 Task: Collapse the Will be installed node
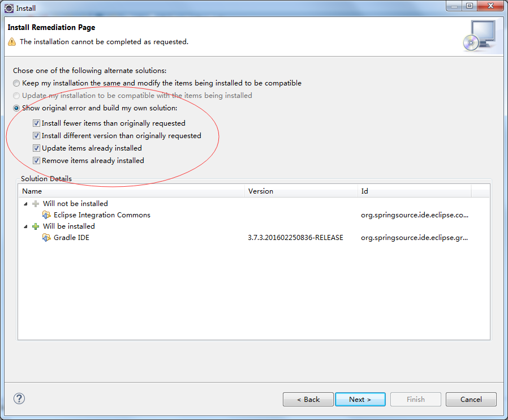point(25,226)
